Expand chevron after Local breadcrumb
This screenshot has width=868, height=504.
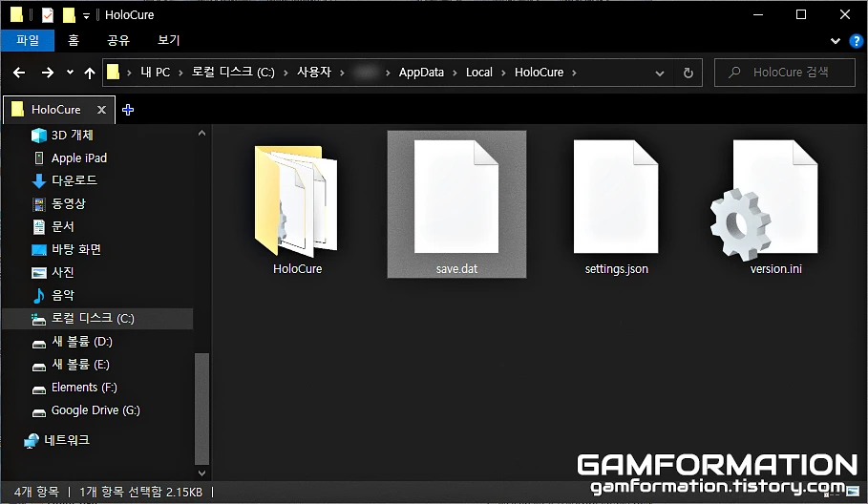[x=503, y=73]
